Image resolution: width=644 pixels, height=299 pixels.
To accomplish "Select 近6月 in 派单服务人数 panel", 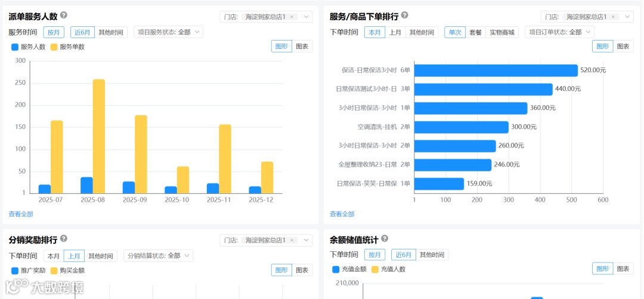I will pyautogui.click(x=82, y=32).
